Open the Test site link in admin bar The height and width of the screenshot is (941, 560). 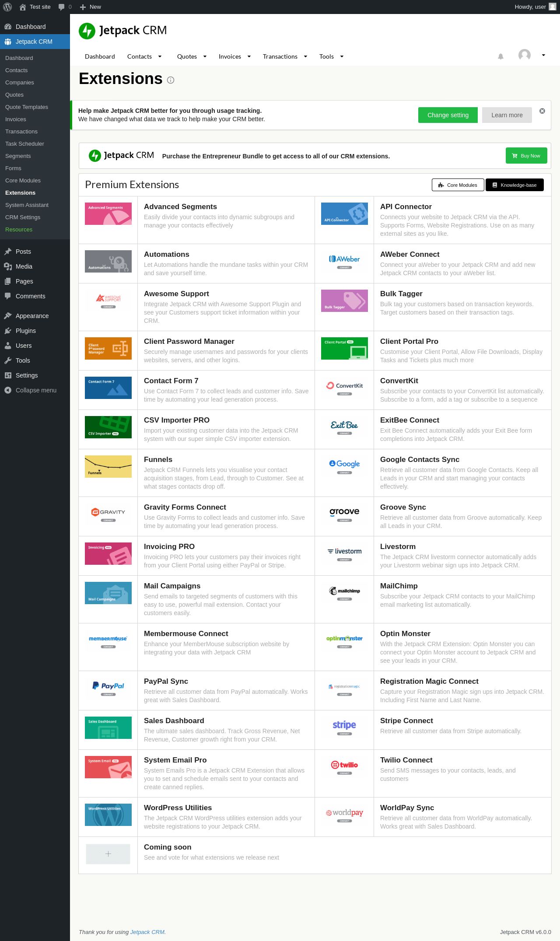click(35, 7)
